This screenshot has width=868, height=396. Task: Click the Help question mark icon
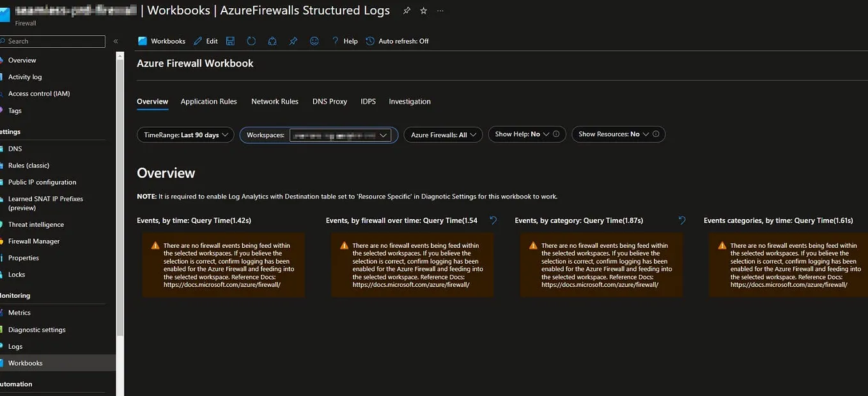point(335,40)
